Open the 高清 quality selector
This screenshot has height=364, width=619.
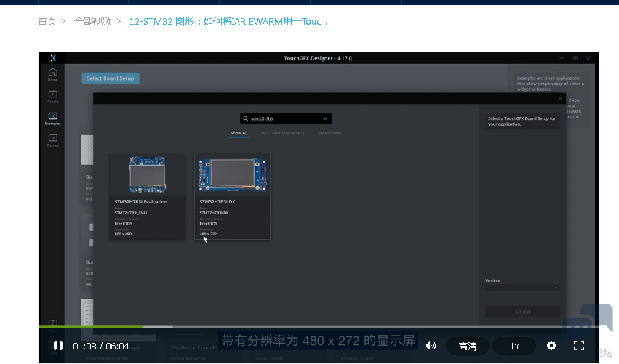tap(468, 347)
